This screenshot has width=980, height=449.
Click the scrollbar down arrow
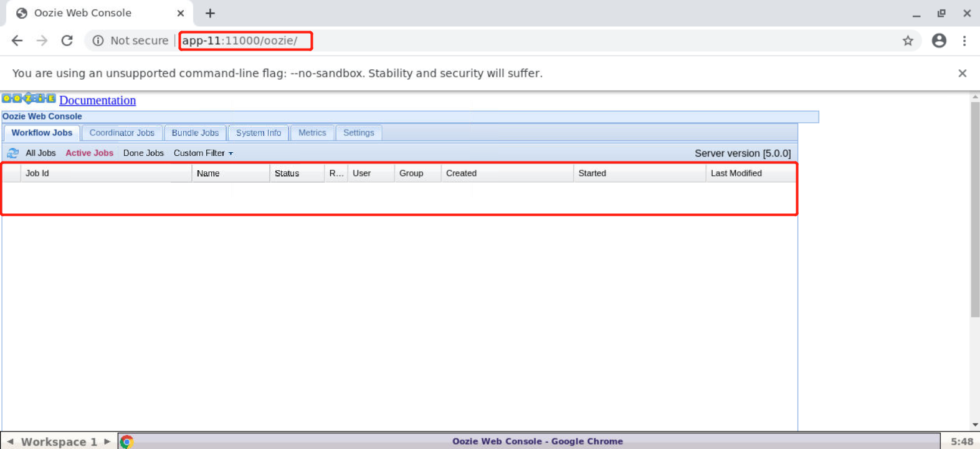(975, 425)
